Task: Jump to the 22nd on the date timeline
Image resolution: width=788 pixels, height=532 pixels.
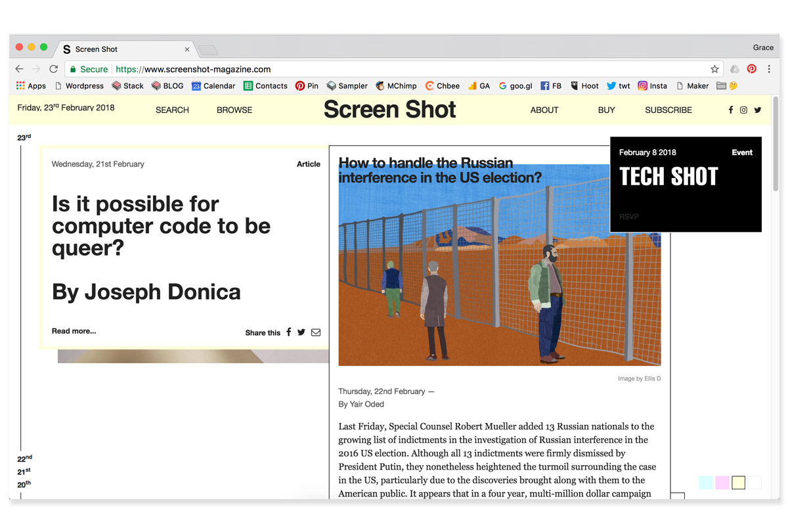Action: [24, 458]
